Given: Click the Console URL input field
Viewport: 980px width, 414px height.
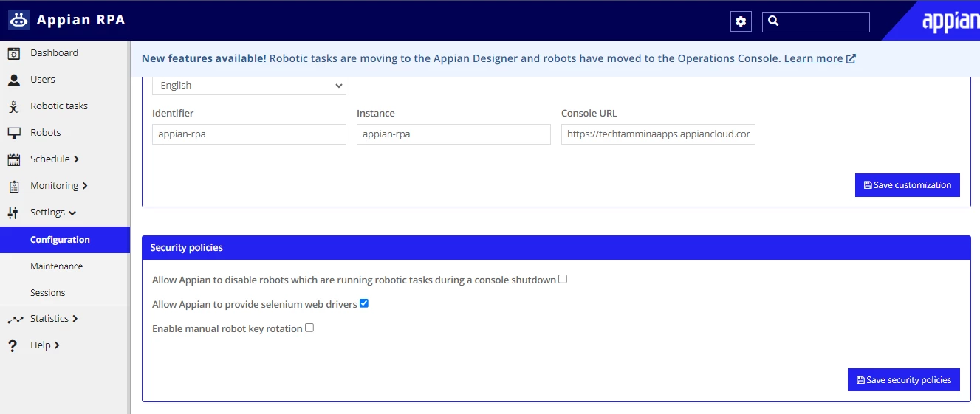Looking at the screenshot, I should (658, 134).
